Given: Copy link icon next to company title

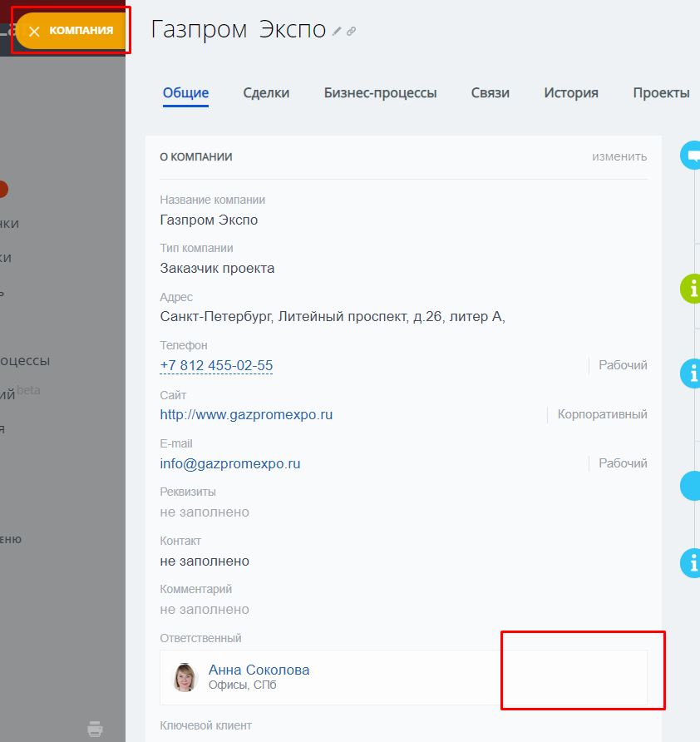Looking at the screenshot, I should click(x=351, y=32).
